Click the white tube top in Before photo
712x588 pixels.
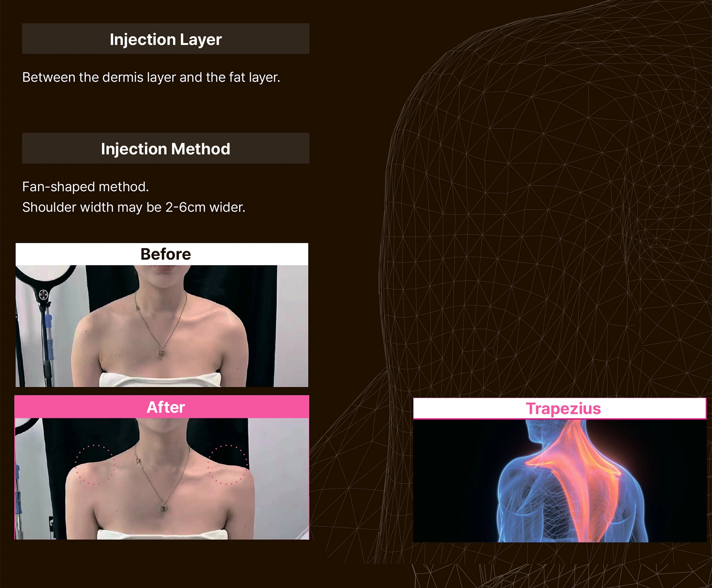tap(160, 380)
